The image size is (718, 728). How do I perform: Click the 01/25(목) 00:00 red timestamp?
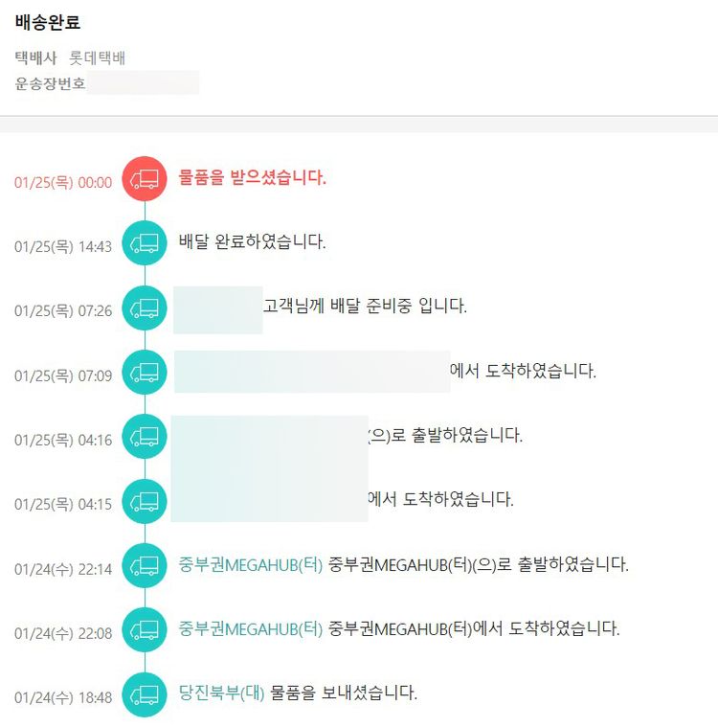[x=63, y=183]
